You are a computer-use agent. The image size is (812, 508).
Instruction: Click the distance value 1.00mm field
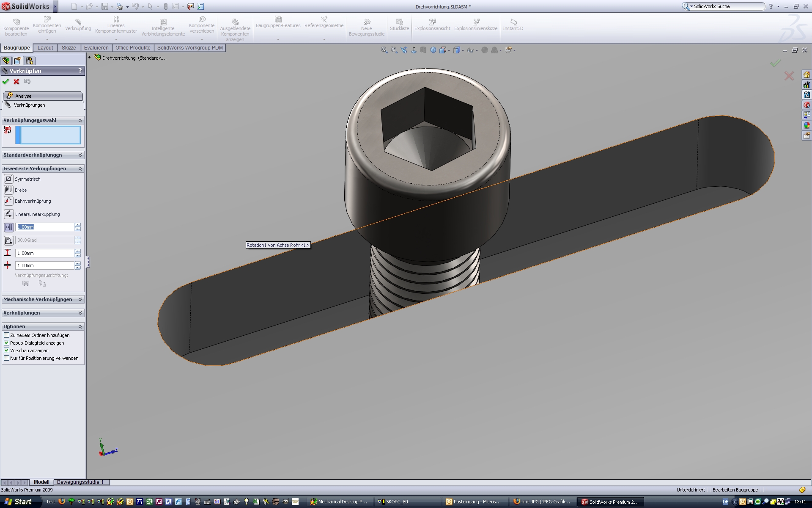pos(44,227)
